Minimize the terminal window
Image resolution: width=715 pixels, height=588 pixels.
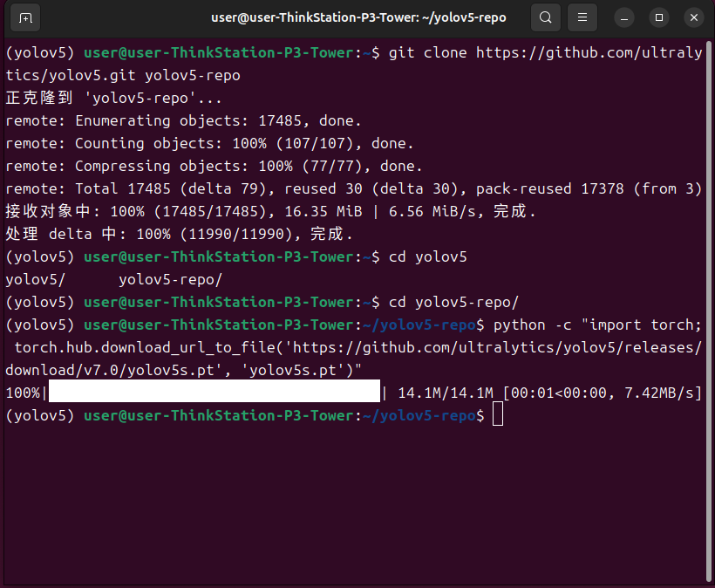[x=624, y=18]
